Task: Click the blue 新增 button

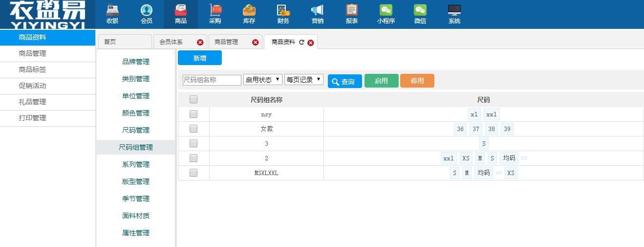Action: tap(200, 58)
